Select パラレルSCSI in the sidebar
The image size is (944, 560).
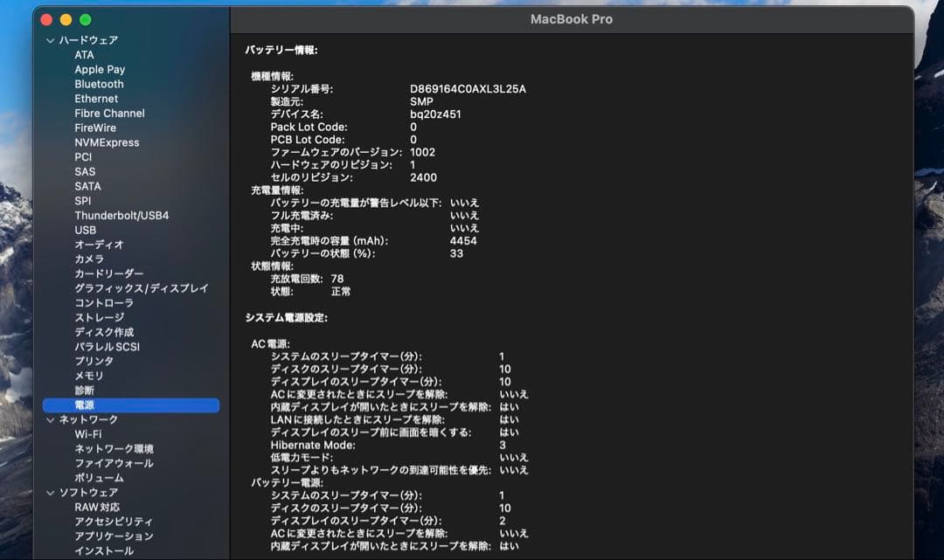[x=108, y=347]
